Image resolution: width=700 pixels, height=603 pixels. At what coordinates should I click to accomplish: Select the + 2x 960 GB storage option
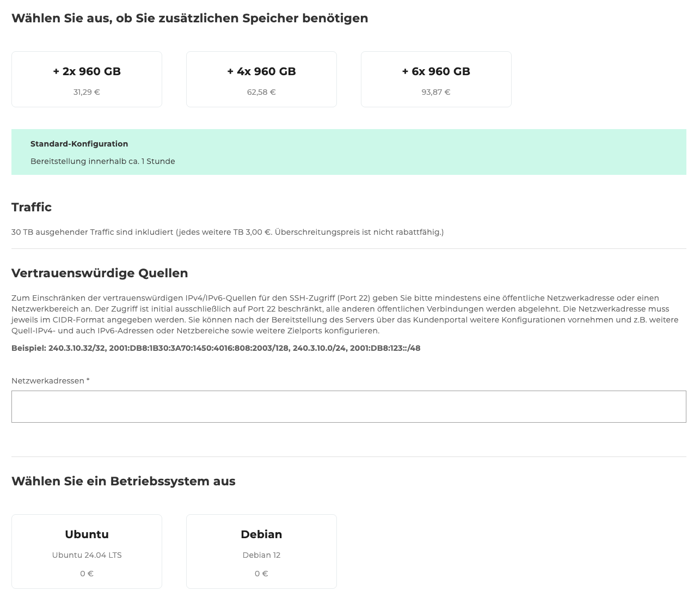(x=87, y=78)
